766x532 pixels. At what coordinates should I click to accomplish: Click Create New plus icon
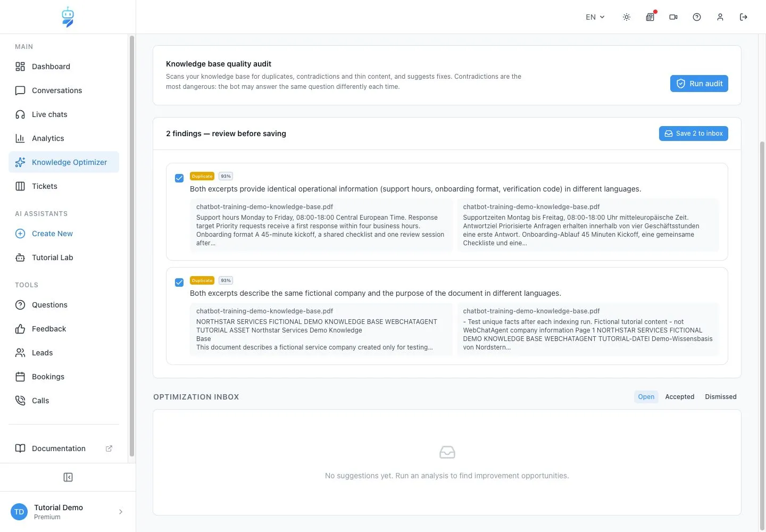click(20, 234)
